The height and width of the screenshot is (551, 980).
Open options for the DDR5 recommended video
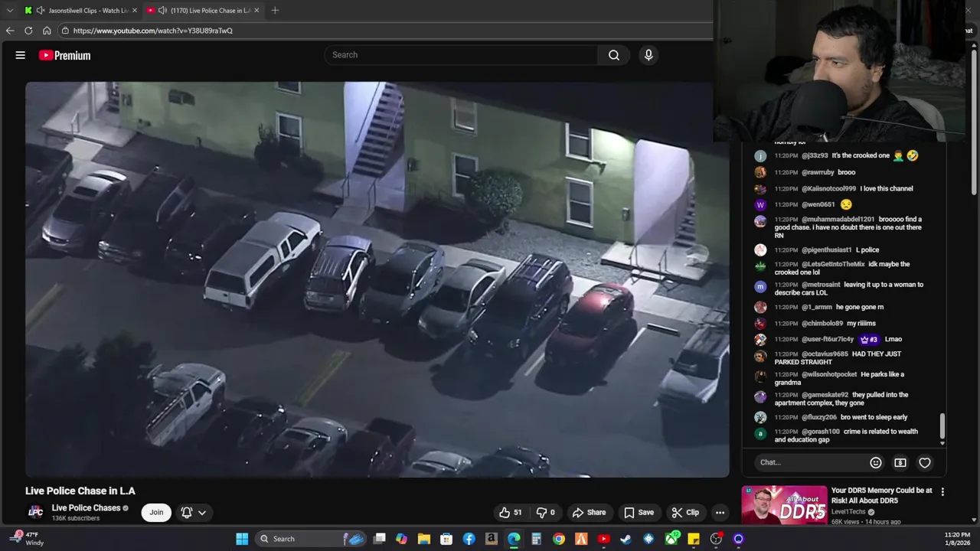(x=942, y=492)
